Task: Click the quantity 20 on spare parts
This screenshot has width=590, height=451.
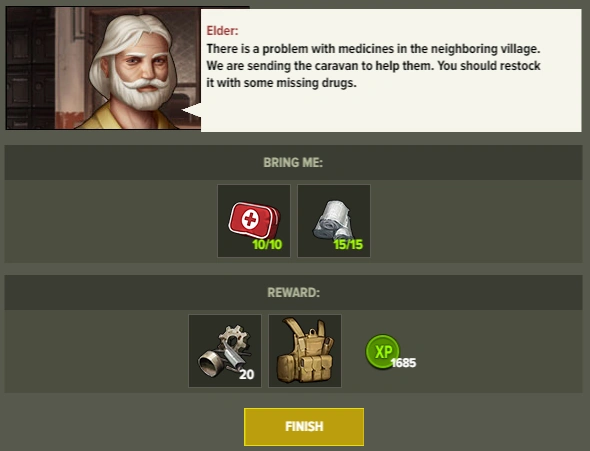Action: [247, 374]
